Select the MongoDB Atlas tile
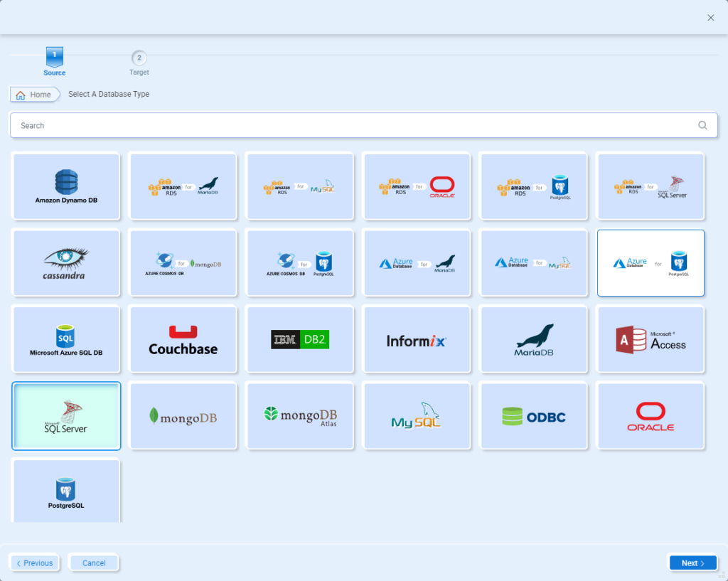 point(300,416)
